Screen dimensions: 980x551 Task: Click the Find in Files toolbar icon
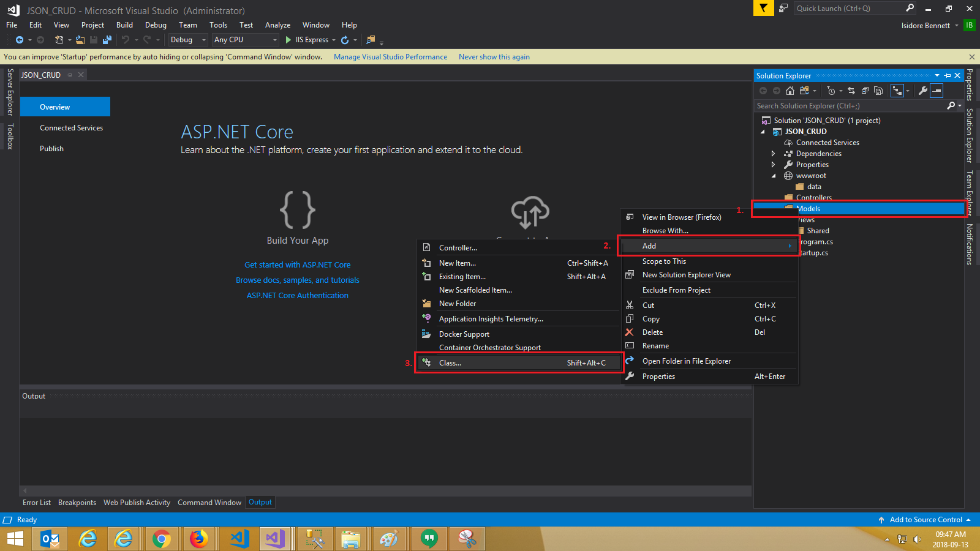(x=370, y=40)
